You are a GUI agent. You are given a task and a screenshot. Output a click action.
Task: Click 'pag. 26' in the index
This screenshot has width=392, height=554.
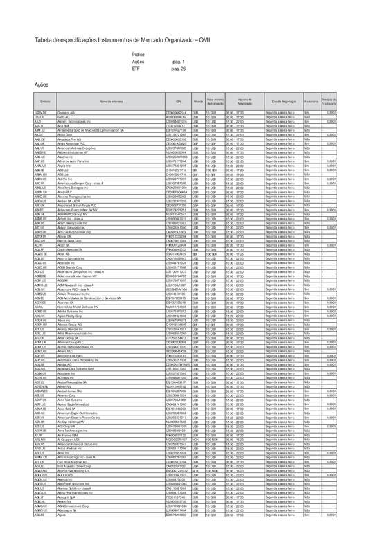click(x=179, y=69)
